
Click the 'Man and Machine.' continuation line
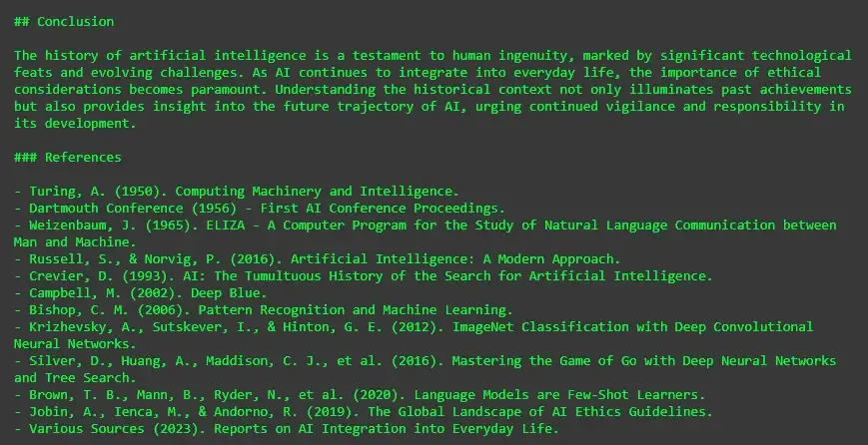pyautogui.click(x=75, y=242)
